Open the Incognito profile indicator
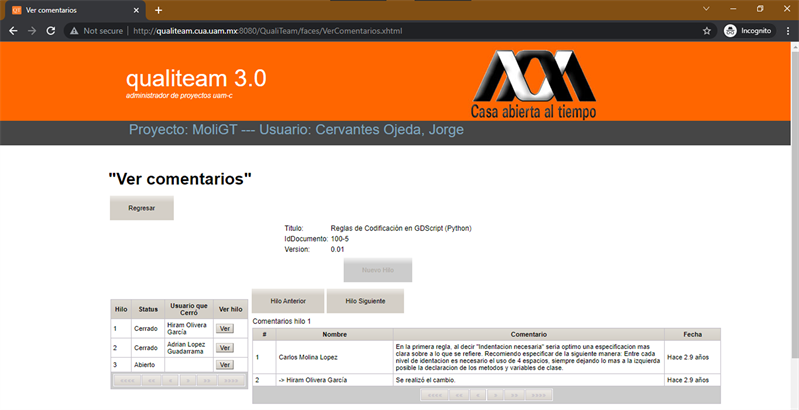 click(x=748, y=31)
